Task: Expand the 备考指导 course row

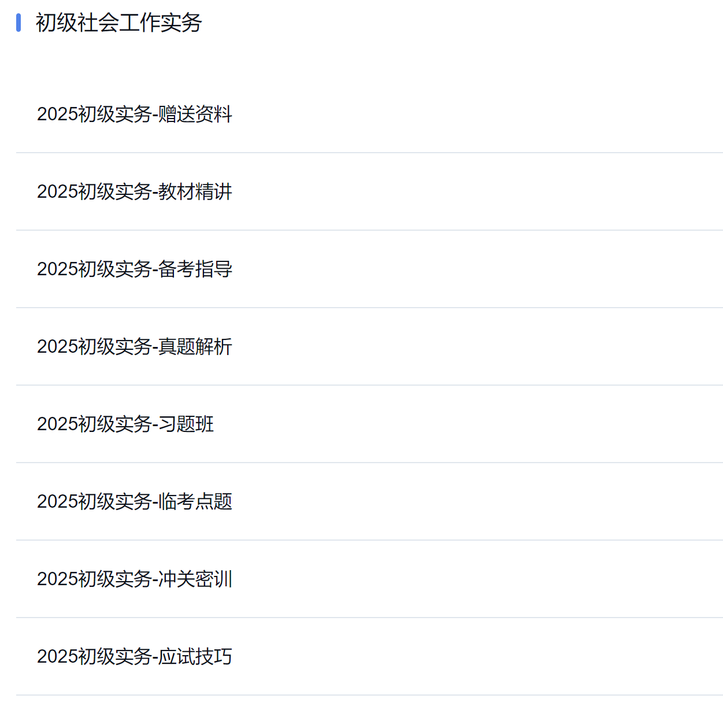Action: point(369,269)
